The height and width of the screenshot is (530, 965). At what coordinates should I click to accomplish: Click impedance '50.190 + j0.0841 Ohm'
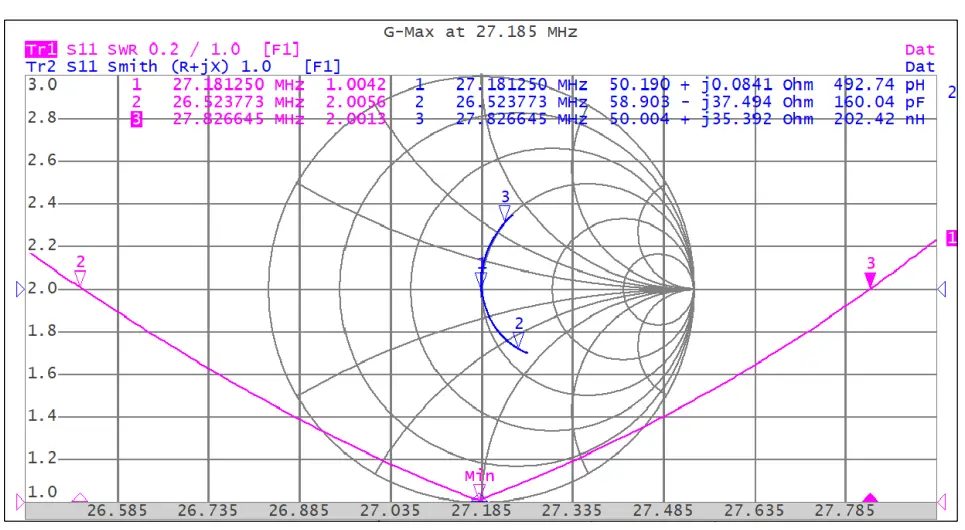(x=711, y=84)
